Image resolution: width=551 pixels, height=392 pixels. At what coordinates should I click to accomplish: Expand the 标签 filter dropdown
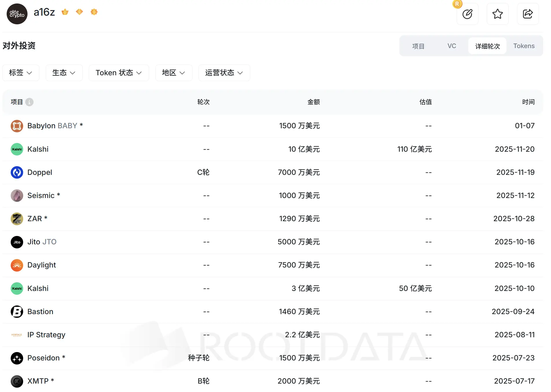tap(21, 73)
